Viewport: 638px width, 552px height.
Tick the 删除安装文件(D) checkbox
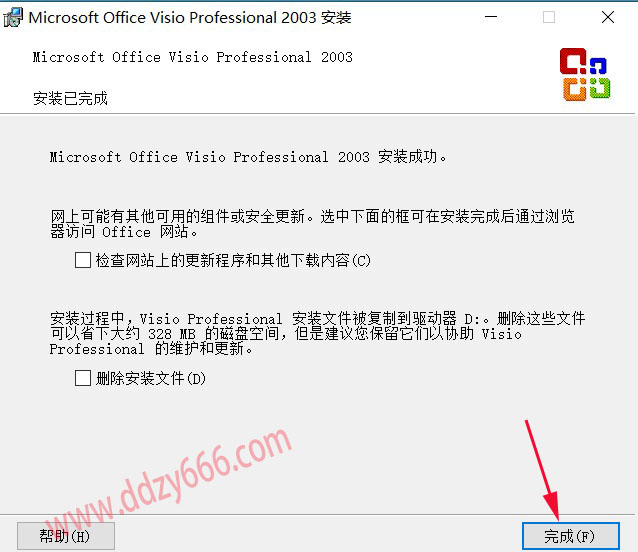(83, 378)
